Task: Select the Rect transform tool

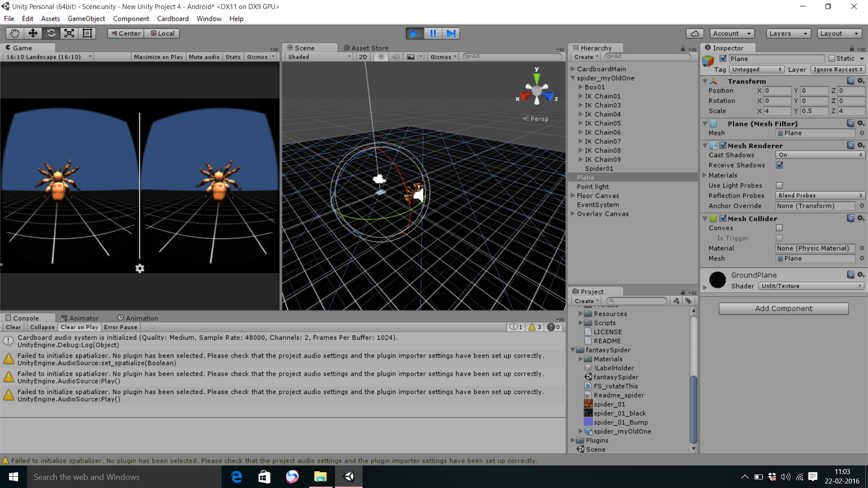Action: point(87,33)
